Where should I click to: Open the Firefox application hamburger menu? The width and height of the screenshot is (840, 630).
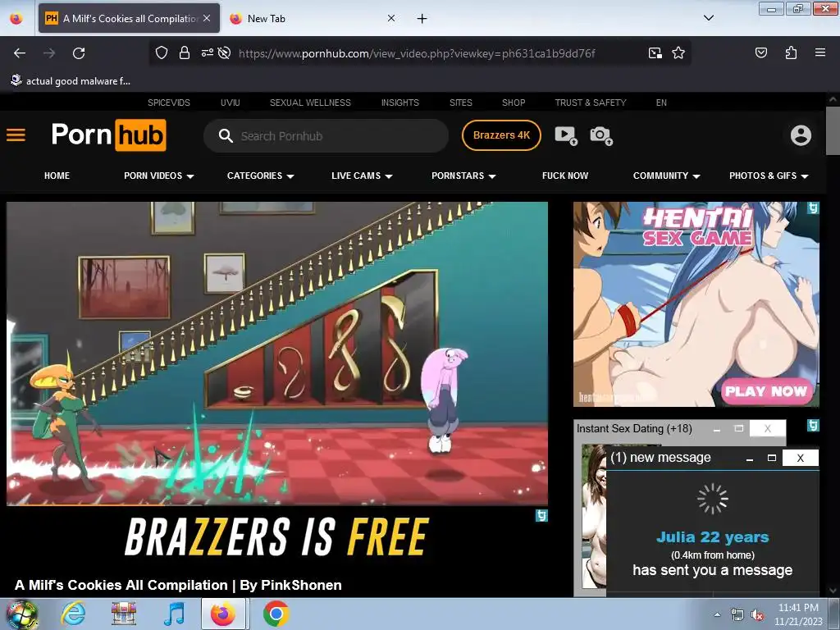tap(820, 52)
